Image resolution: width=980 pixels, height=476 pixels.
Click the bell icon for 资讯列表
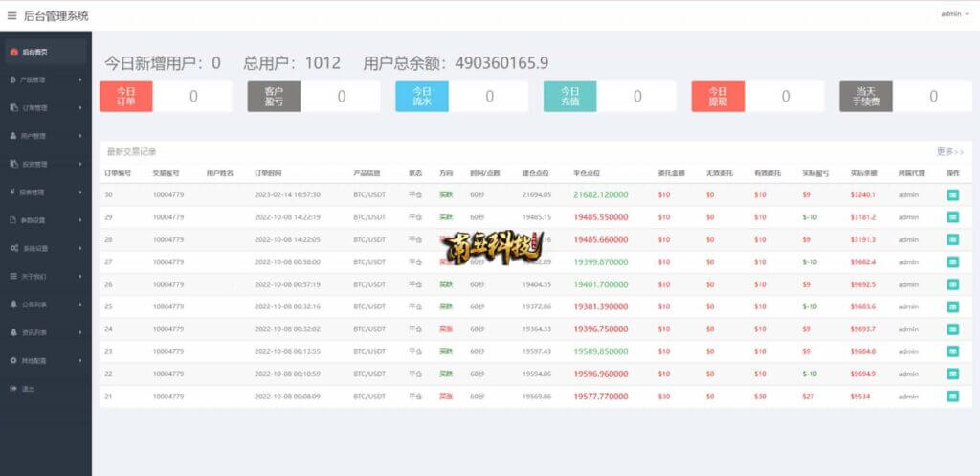[13, 332]
